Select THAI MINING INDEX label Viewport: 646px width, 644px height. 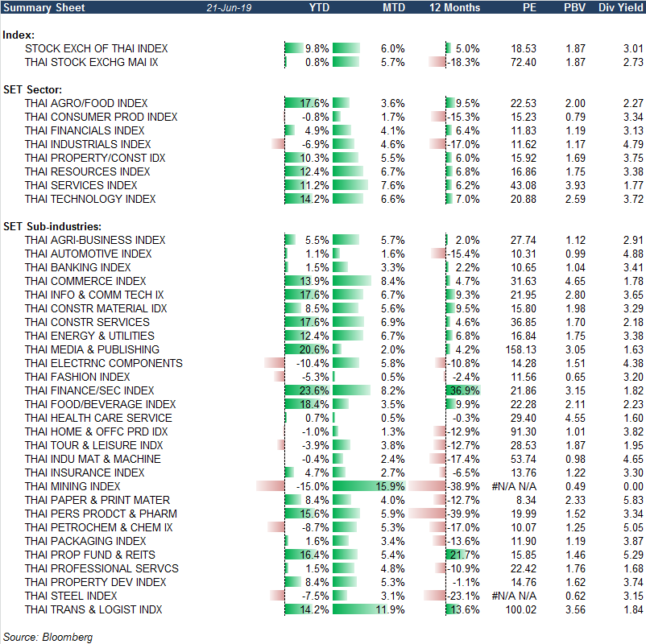pyautogui.click(x=72, y=486)
